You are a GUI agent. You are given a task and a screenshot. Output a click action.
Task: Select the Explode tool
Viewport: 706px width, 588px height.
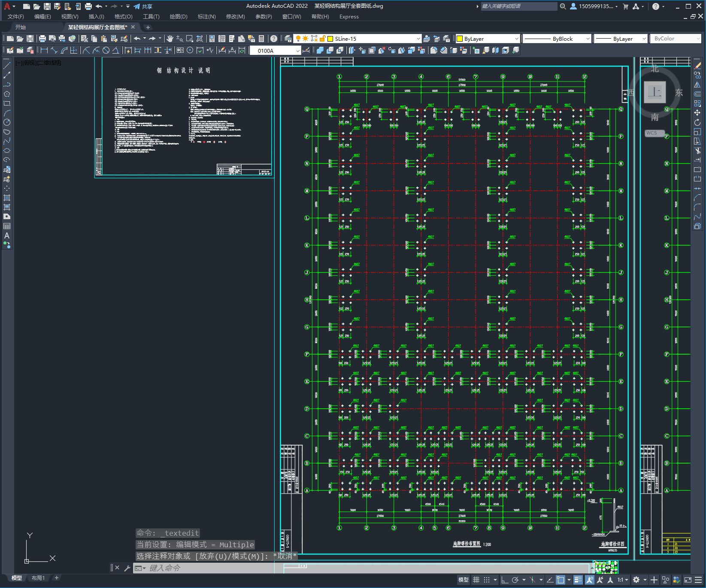tap(697, 226)
